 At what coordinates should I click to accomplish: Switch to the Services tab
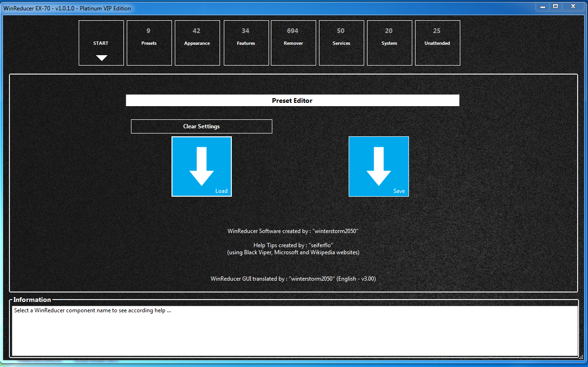[x=341, y=43]
